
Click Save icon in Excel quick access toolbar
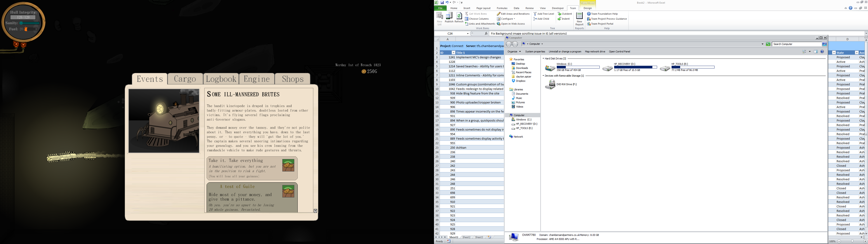(442, 2)
